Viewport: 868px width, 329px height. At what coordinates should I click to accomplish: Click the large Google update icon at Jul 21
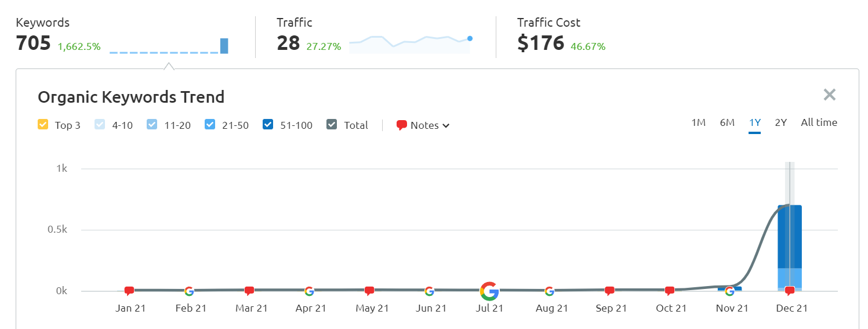[x=489, y=291]
